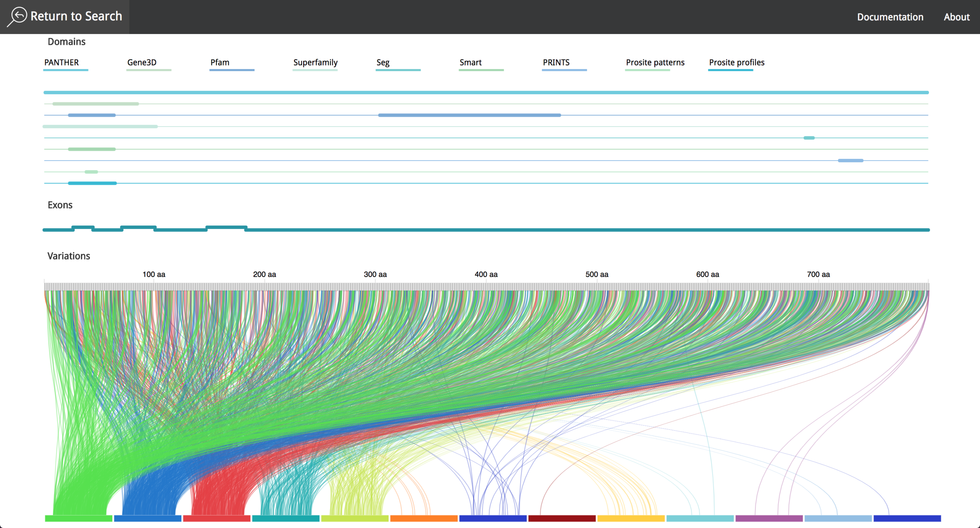Select the yellow variation category bar

click(x=631, y=519)
